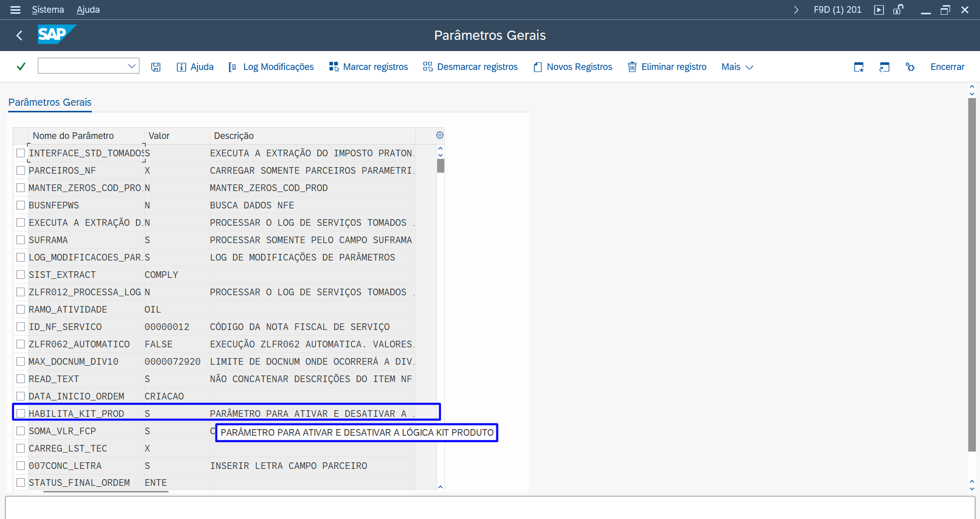Open the hamburger main menu icon
This screenshot has height=519, width=980.
tap(15, 10)
